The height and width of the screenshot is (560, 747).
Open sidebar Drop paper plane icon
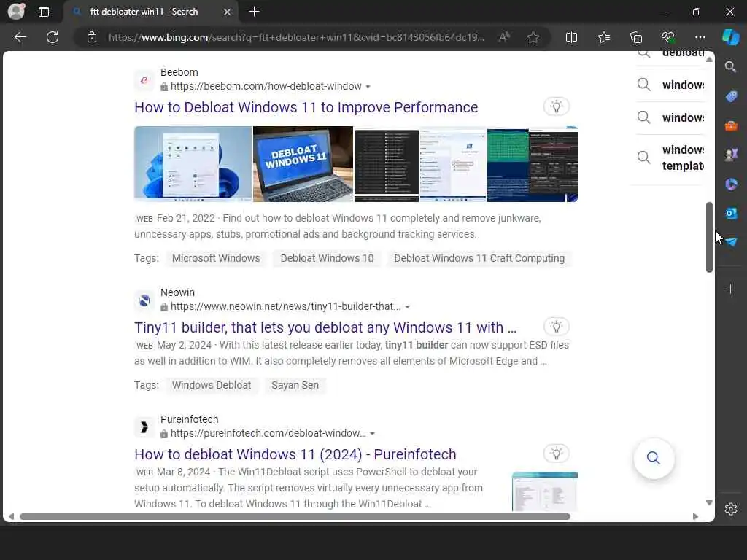tap(731, 242)
